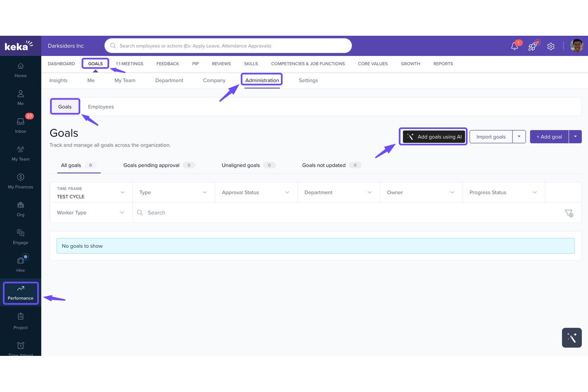Screen dimensions: 588x392
Task: Switch to the Company sub-tab
Action: [214, 80]
